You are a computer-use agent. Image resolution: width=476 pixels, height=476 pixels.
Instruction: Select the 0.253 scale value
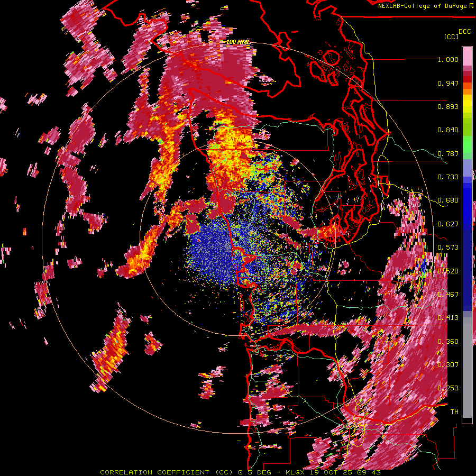[x=448, y=388]
